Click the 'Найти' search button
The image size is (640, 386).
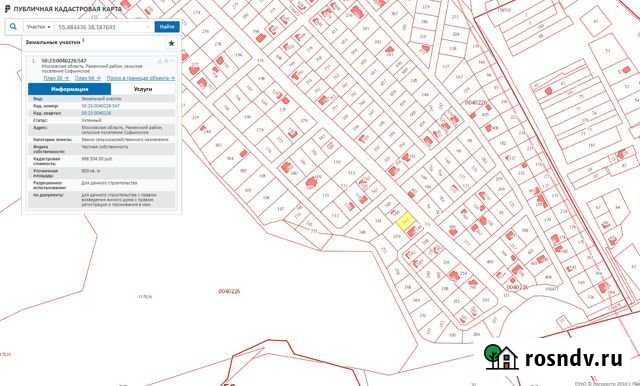pyautogui.click(x=167, y=27)
